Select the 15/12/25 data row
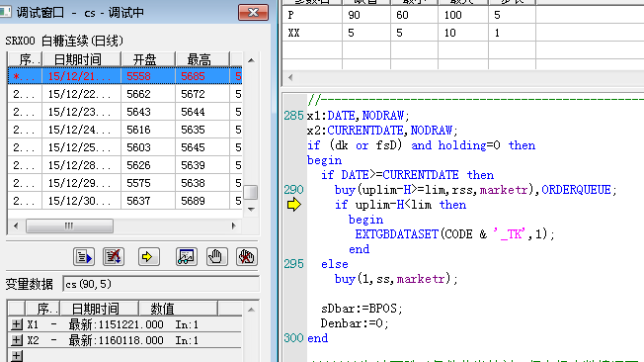 [x=124, y=147]
